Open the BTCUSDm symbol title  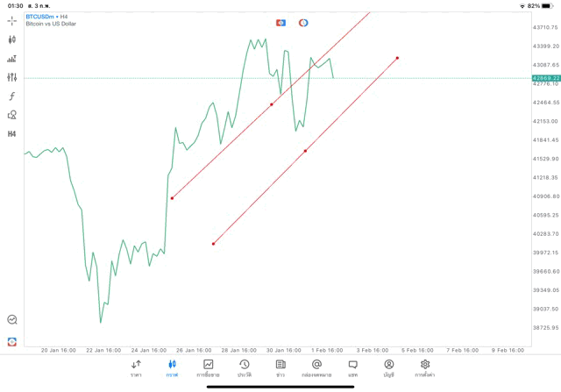point(43,16)
